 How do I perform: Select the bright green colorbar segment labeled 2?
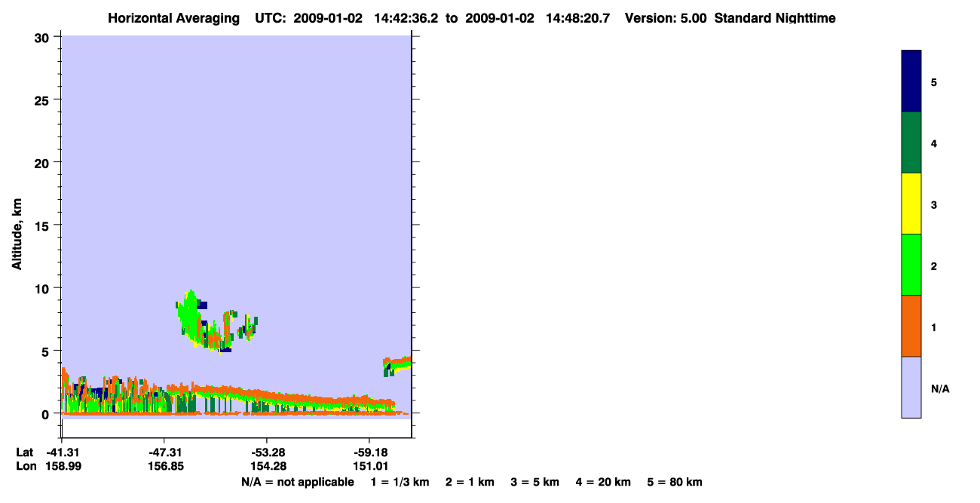pyautogui.click(x=911, y=265)
